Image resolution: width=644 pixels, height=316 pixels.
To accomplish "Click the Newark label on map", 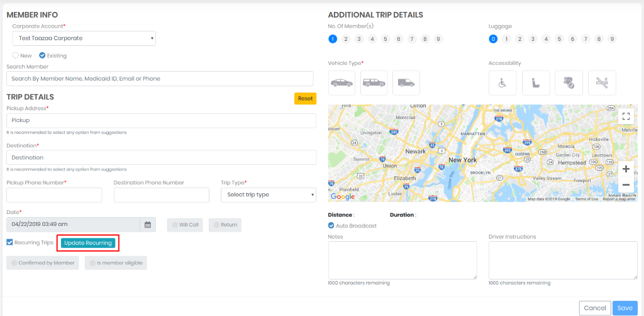I will 416,151.
